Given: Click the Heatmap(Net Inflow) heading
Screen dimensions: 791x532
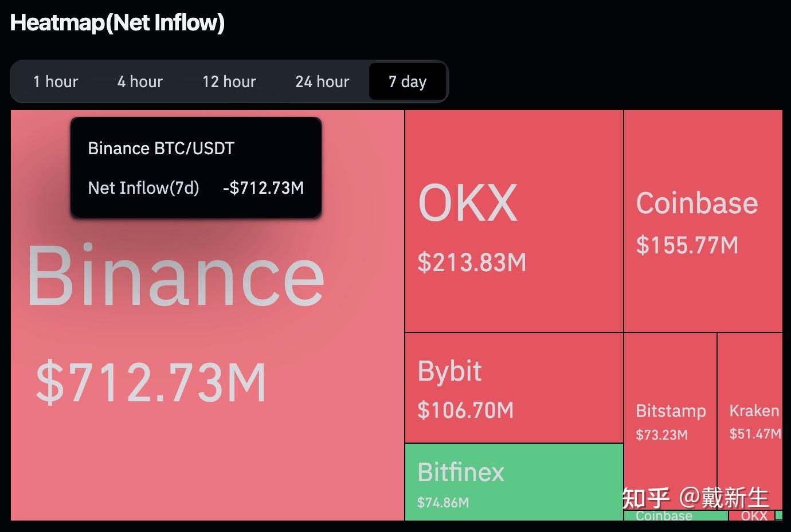Looking at the screenshot, I should pos(117,22).
